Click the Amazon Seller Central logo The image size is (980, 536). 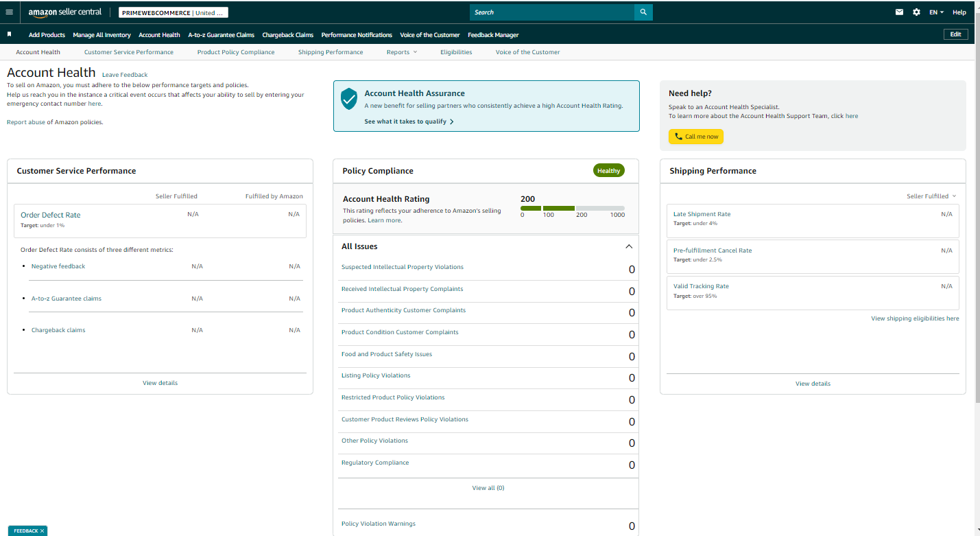(65, 12)
